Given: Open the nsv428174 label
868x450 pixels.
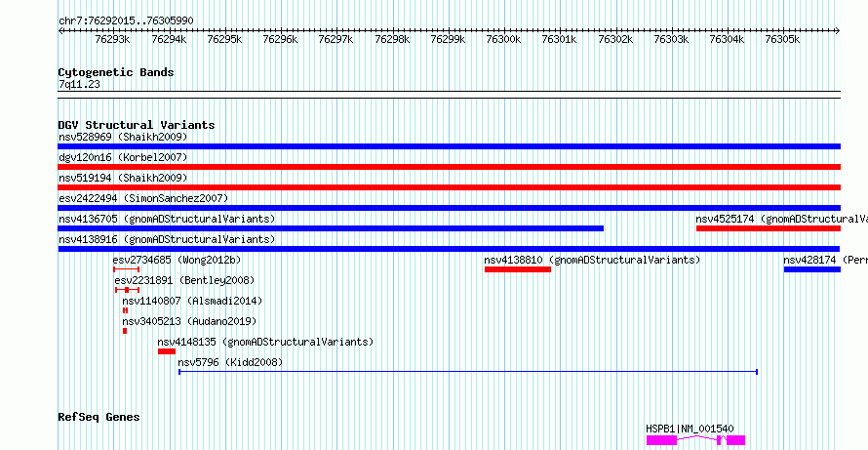Looking at the screenshot, I should (825, 260).
